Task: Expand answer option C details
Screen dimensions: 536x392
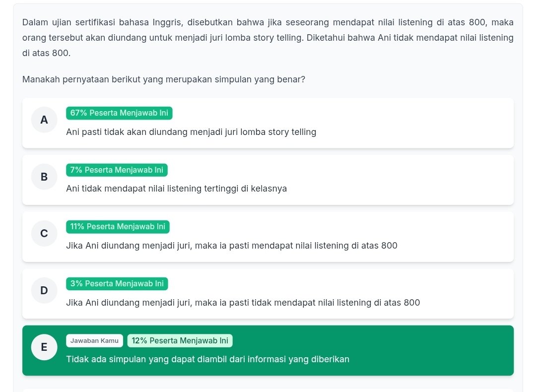Action: point(268,236)
